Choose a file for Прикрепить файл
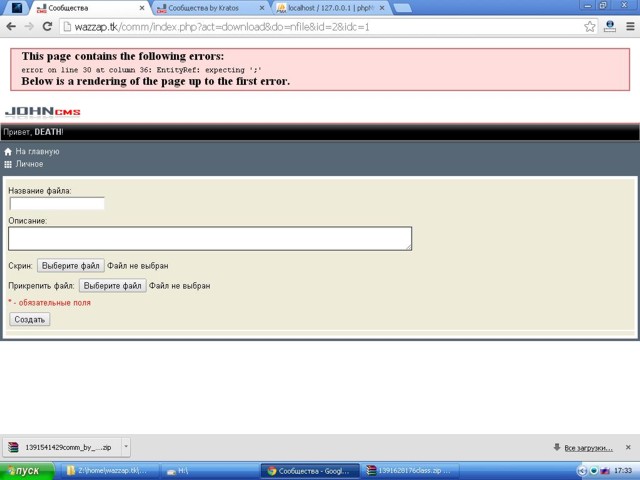The image size is (640, 480). [x=112, y=286]
